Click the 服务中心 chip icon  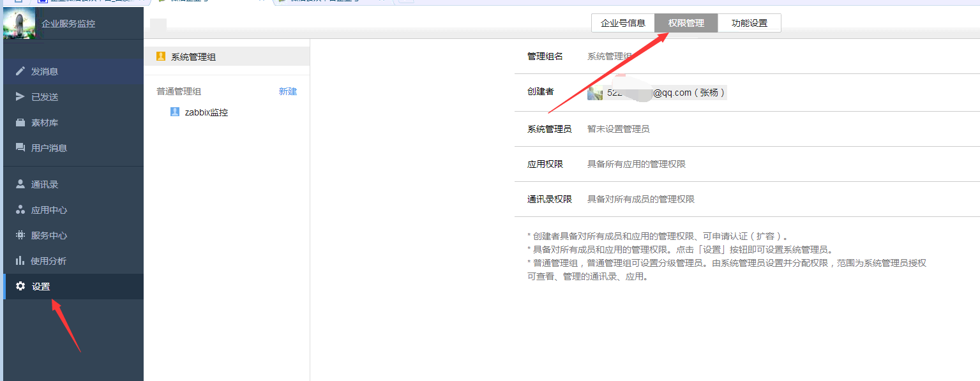[x=20, y=235]
